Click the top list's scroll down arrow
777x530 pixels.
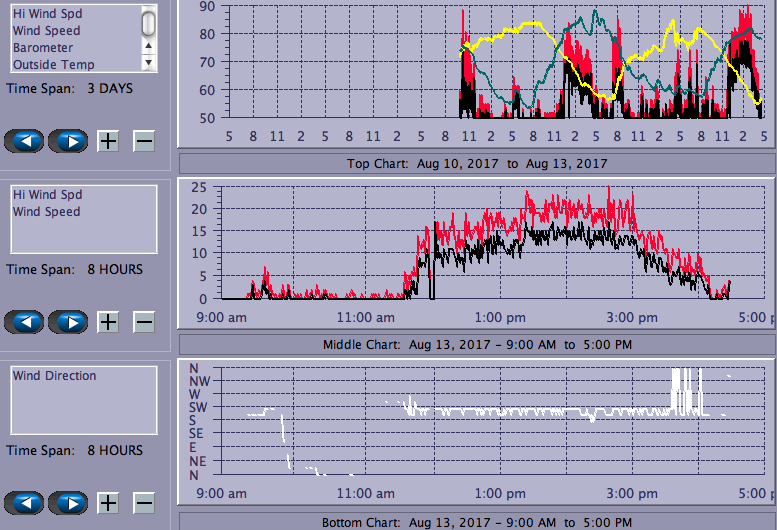[x=149, y=62]
